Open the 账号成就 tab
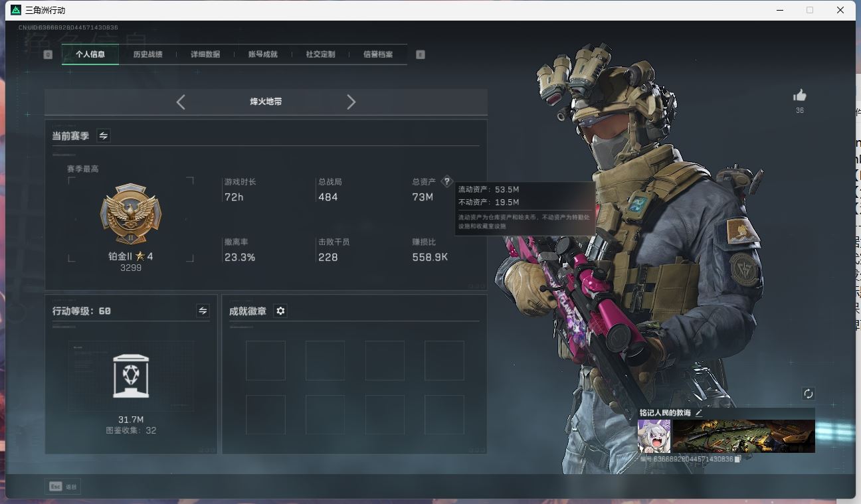Viewport: 861px width, 504px height. [262, 54]
